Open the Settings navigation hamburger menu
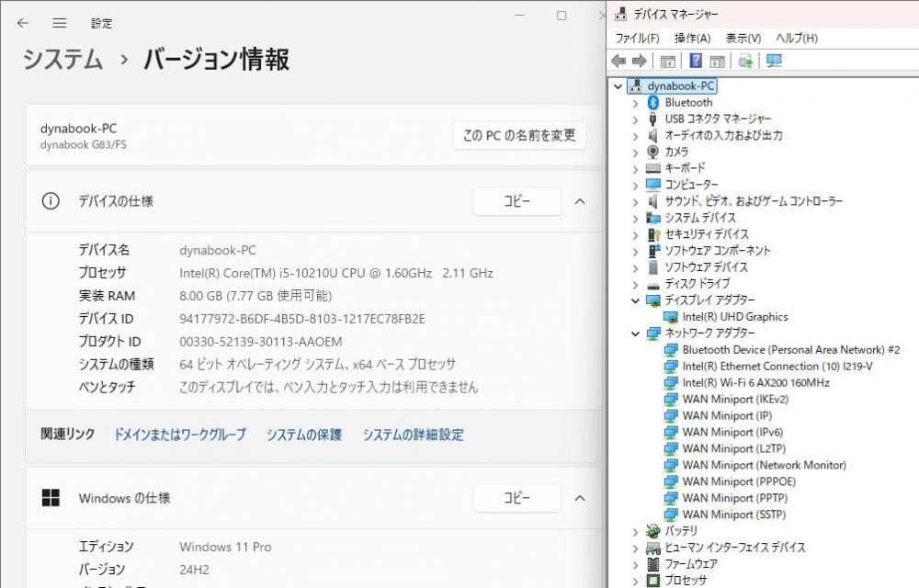Image resolution: width=919 pixels, height=588 pixels. (59, 23)
